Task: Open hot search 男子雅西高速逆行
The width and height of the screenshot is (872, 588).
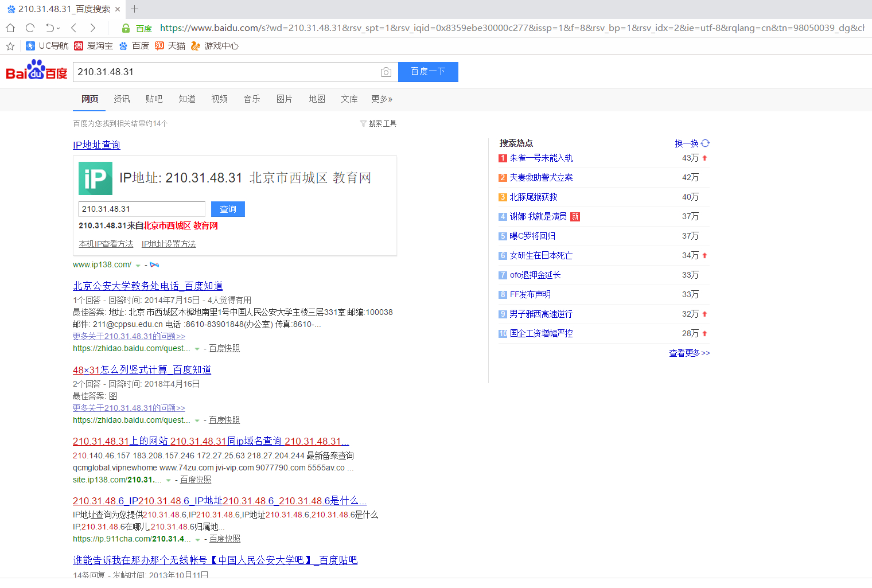Action: [x=541, y=314]
